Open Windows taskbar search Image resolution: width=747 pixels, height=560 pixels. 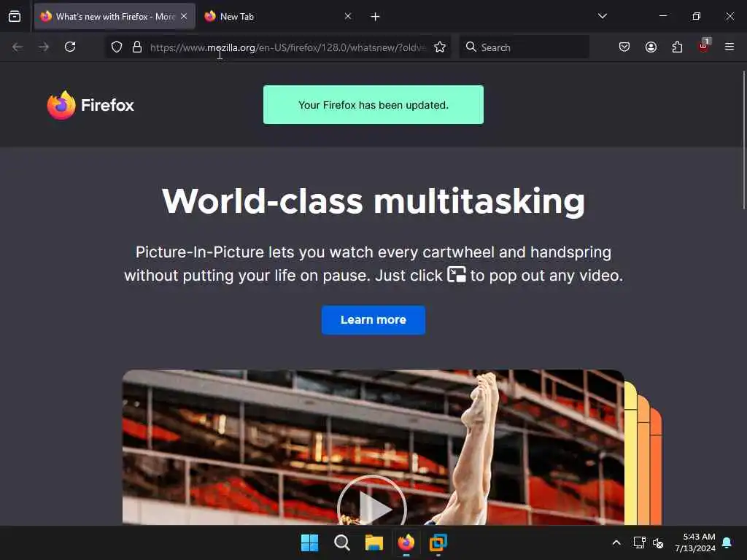pyautogui.click(x=342, y=542)
